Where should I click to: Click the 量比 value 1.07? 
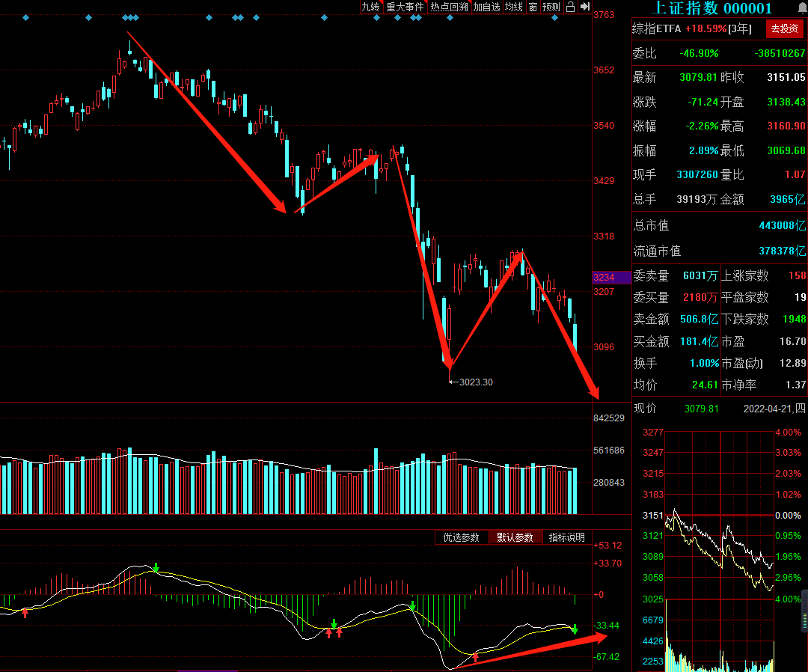795,174
